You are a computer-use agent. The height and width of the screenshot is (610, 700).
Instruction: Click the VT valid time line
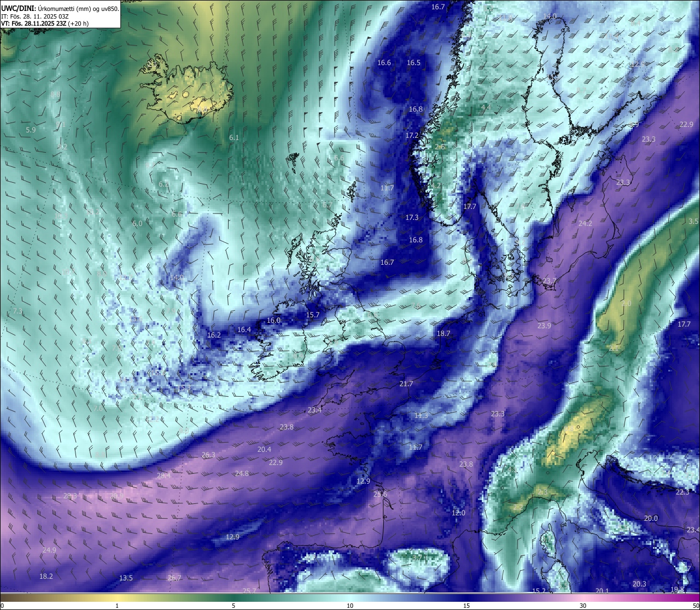click(x=45, y=24)
